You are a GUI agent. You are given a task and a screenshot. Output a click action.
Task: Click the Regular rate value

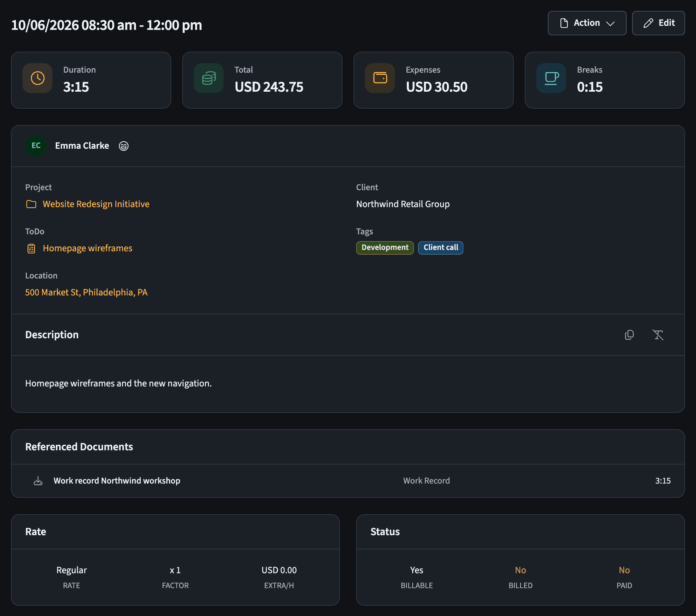(x=71, y=570)
